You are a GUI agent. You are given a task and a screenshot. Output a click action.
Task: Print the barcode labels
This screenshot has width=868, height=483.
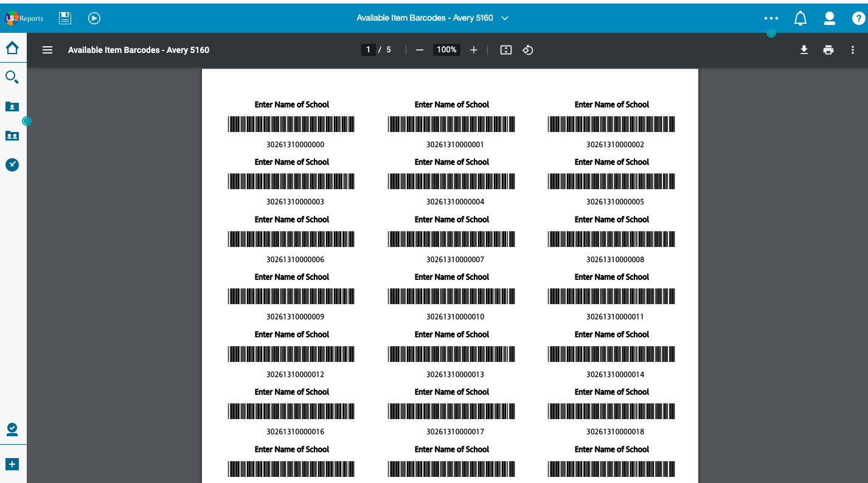pyautogui.click(x=828, y=50)
